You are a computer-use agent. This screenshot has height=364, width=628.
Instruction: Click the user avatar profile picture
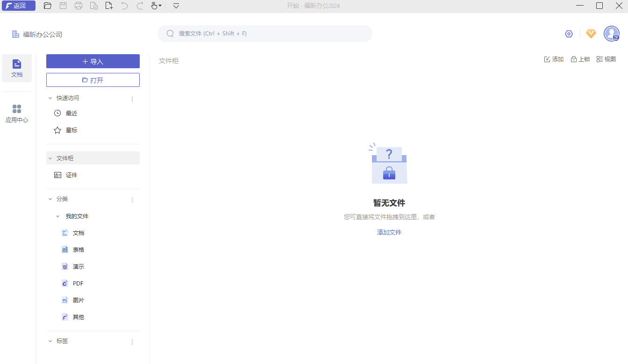(611, 33)
